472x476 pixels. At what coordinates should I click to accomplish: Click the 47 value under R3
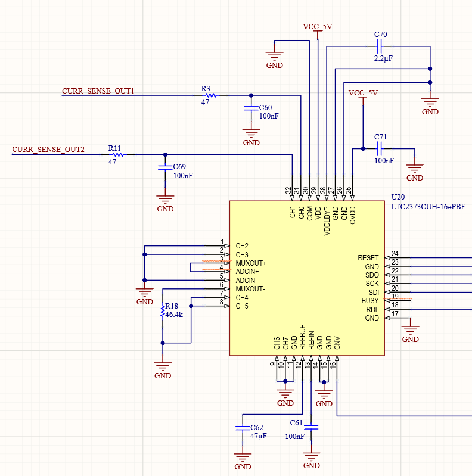pos(205,102)
